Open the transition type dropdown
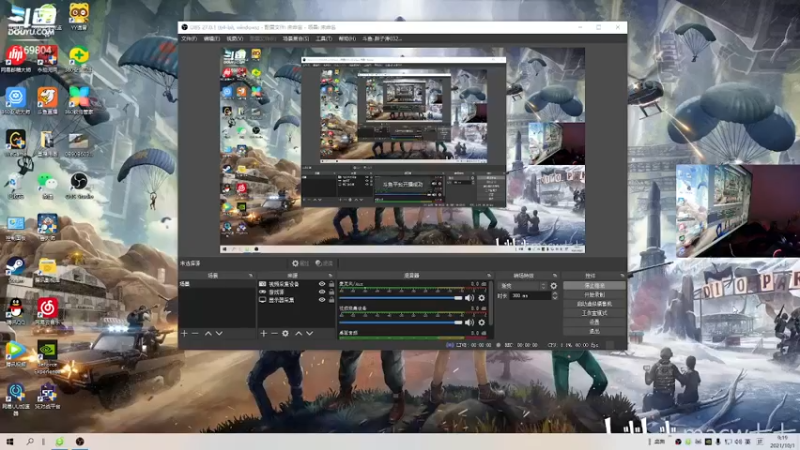This screenshot has width=800, height=450. pyautogui.click(x=523, y=286)
